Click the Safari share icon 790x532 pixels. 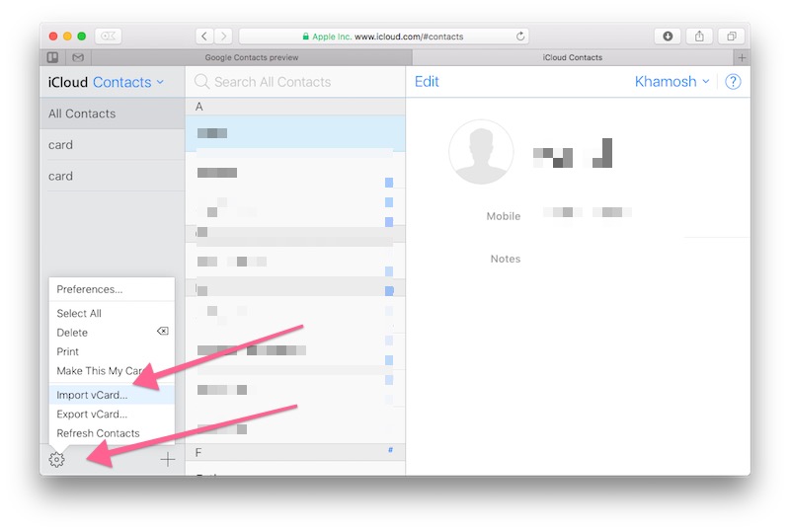[699, 37]
